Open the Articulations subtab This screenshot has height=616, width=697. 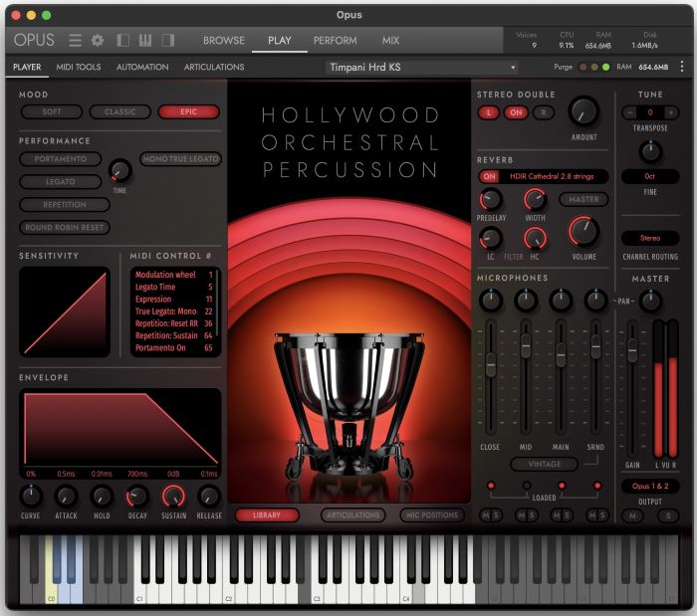tap(214, 67)
